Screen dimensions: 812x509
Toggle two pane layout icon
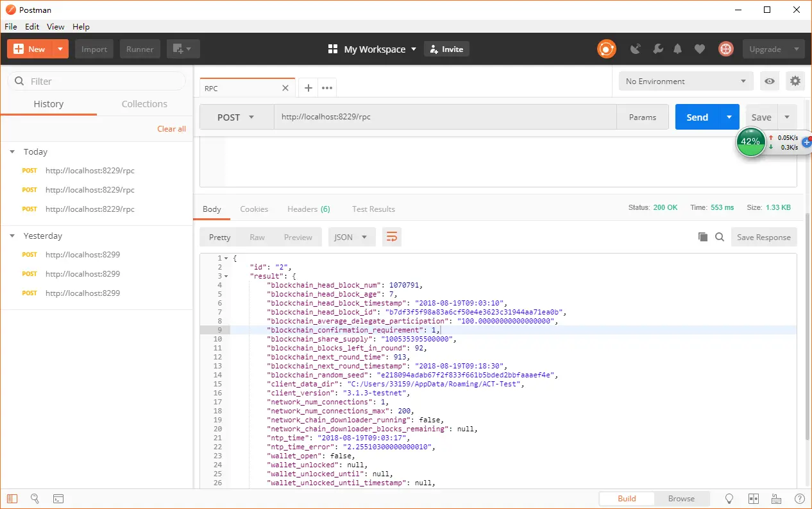754,499
